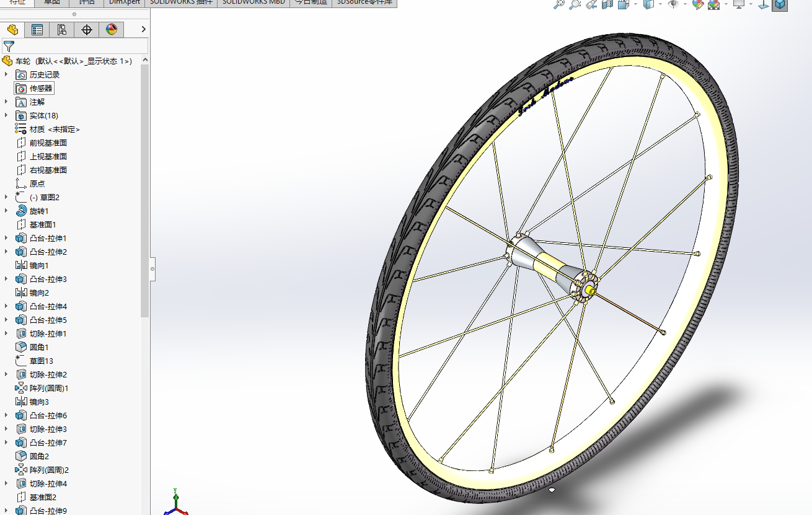Expand the 切除-拉伸1 cut feature
Screen dimensions: 812x515
(7, 334)
